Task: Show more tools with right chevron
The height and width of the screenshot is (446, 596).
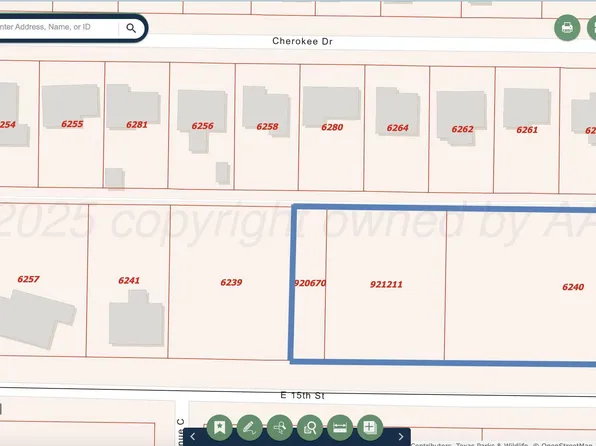Action: 401,436
